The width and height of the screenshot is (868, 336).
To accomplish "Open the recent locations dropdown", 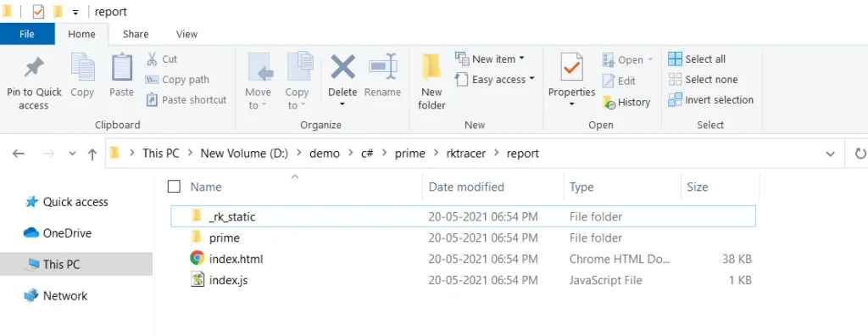I will (73, 154).
